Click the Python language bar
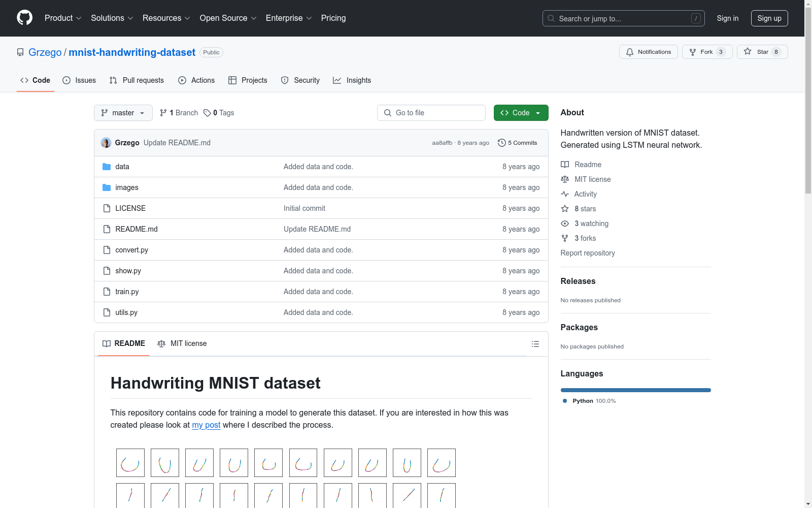The height and width of the screenshot is (508, 812). pyautogui.click(x=636, y=390)
